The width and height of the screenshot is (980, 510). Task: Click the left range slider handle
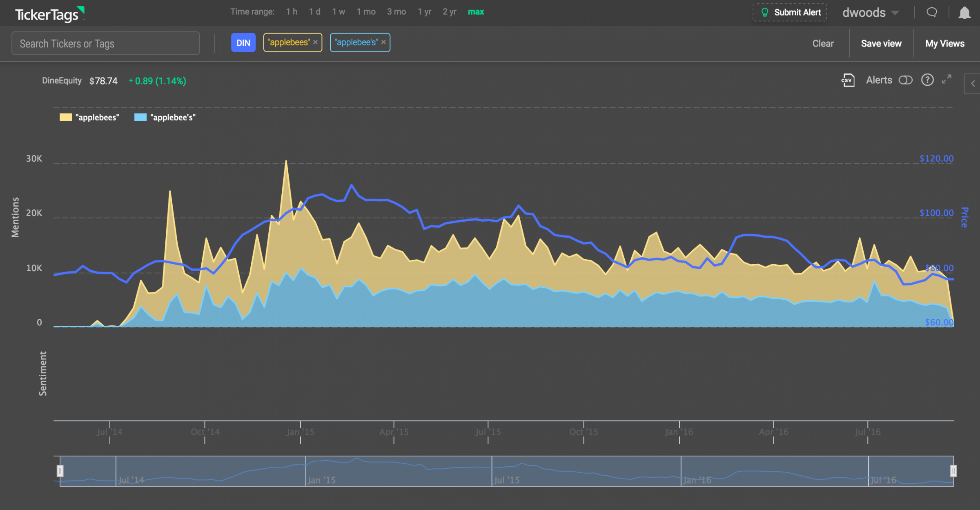click(60, 471)
